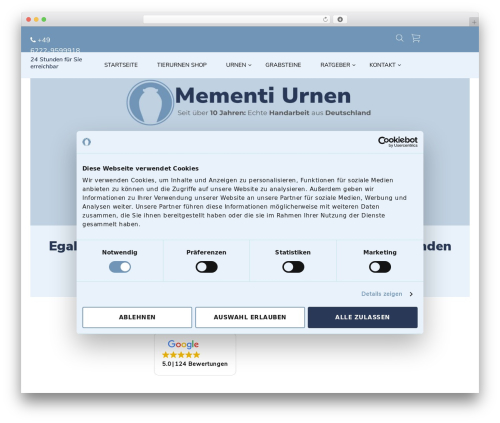Viewport: 500px width, 423px height.
Task: Decline cookies with Ablehnen button
Action: 137,317
